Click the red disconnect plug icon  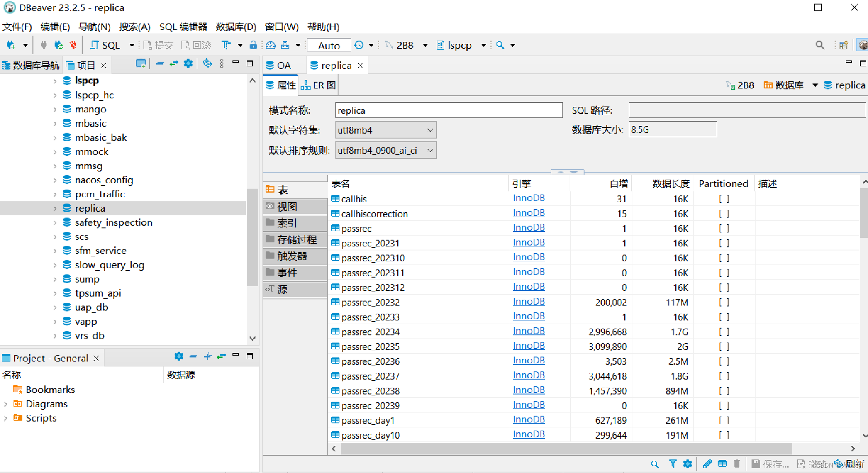[73, 45]
